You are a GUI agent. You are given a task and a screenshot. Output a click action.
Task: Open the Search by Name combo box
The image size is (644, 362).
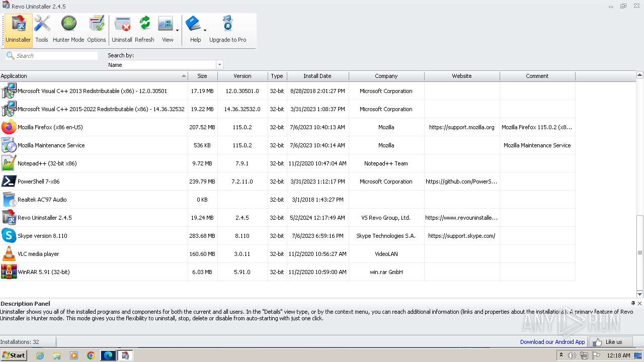165,65
